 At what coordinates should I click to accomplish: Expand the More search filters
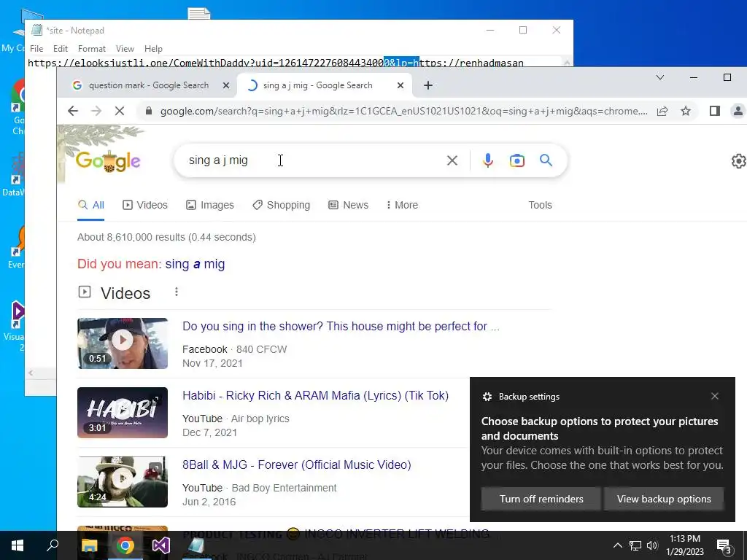(x=402, y=205)
